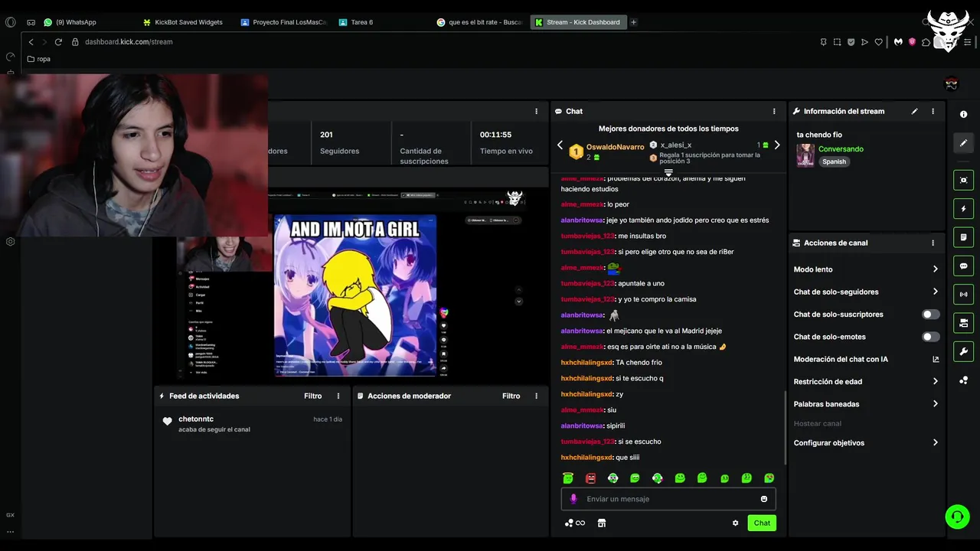Screen dimensions: 980x551
Task: Open Información del stream three-dot menu
Action: [x=933, y=111]
